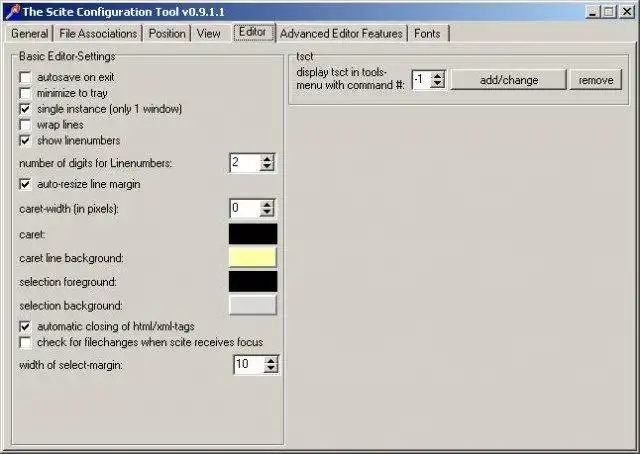Switch to the Fonts tab
Viewport: 640px width, 454px height.
(427, 33)
